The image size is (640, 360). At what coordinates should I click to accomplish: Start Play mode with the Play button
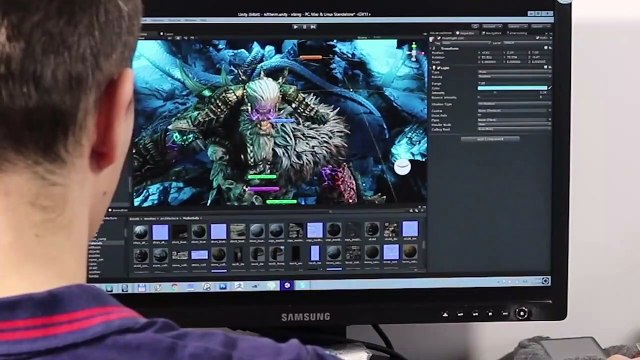click(x=296, y=27)
